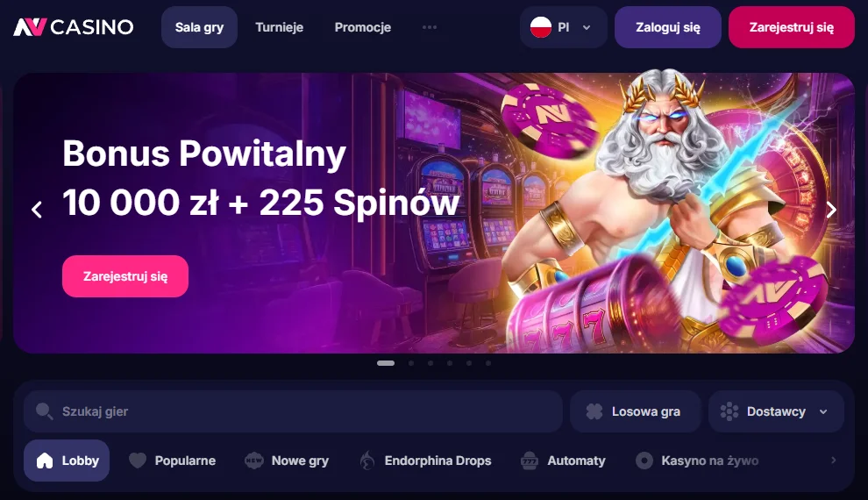Image resolution: width=868 pixels, height=500 pixels.
Task: Expand the Dostawcy providers dropdown
Action: (x=776, y=411)
